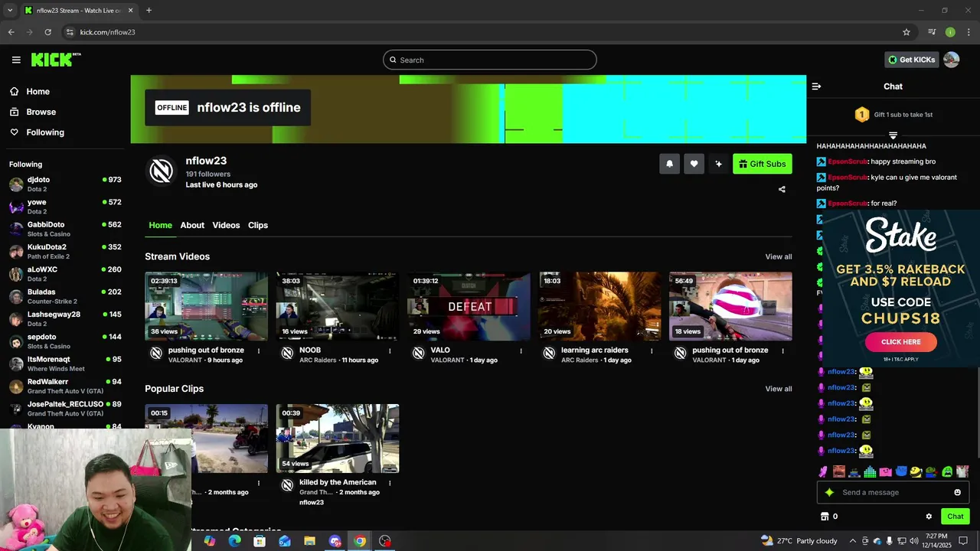Open options for killed by the American clip
980x551 pixels.
coord(390,483)
